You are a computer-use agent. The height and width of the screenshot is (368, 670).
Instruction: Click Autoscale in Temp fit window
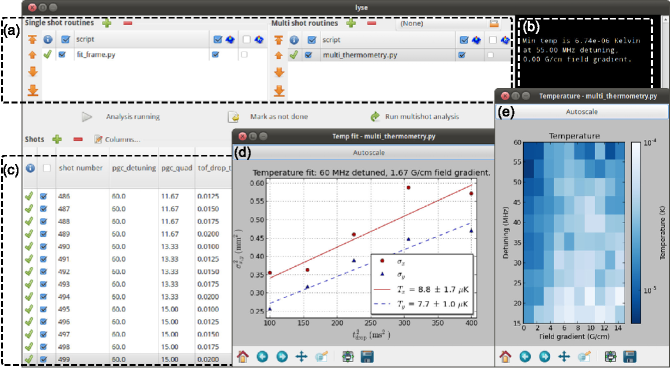click(363, 153)
